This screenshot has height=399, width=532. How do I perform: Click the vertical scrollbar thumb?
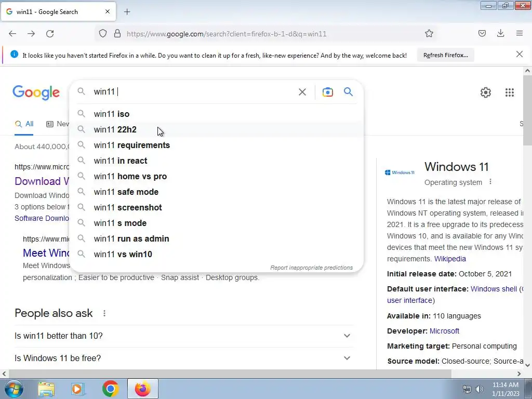click(x=527, y=110)
